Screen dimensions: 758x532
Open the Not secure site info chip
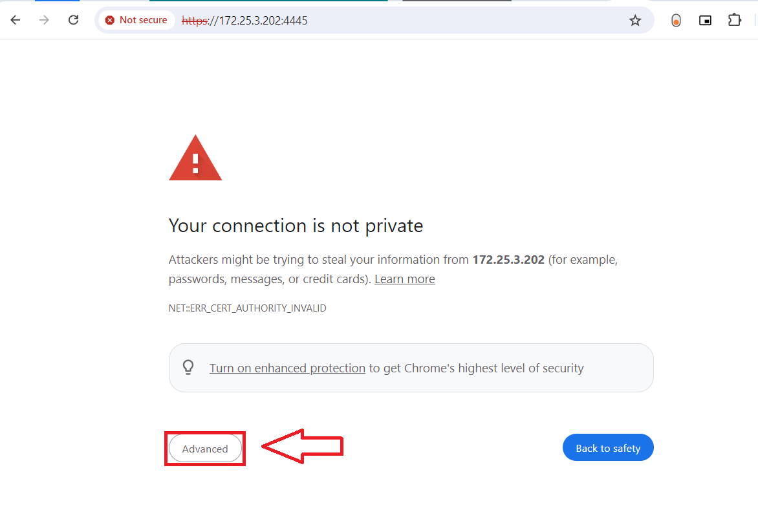(x=136, y=20)
